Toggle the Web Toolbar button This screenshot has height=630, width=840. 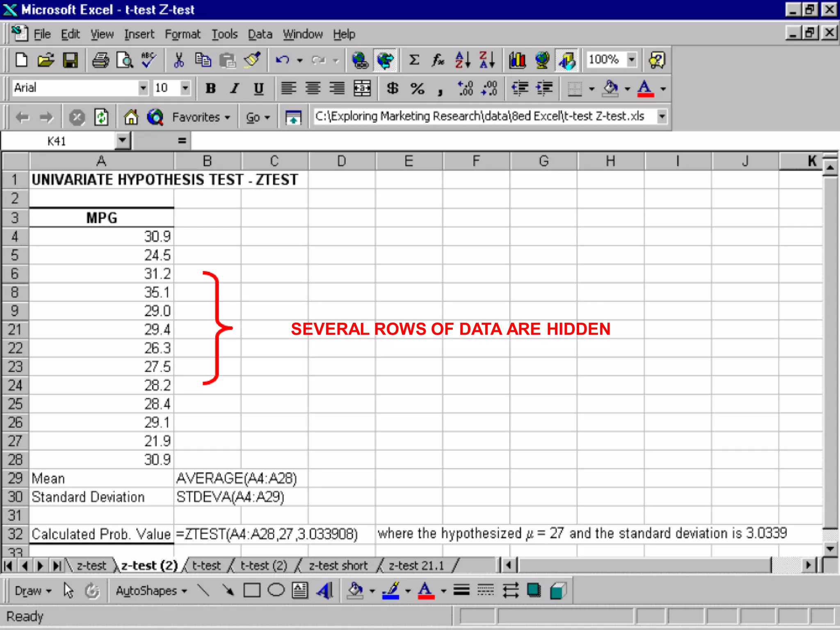point(385,60)
